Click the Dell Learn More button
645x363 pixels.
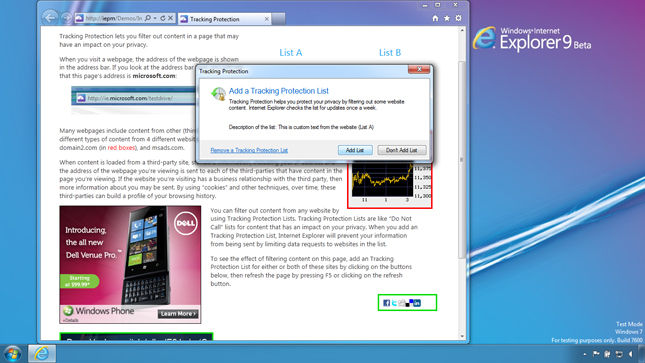[178, 314]
